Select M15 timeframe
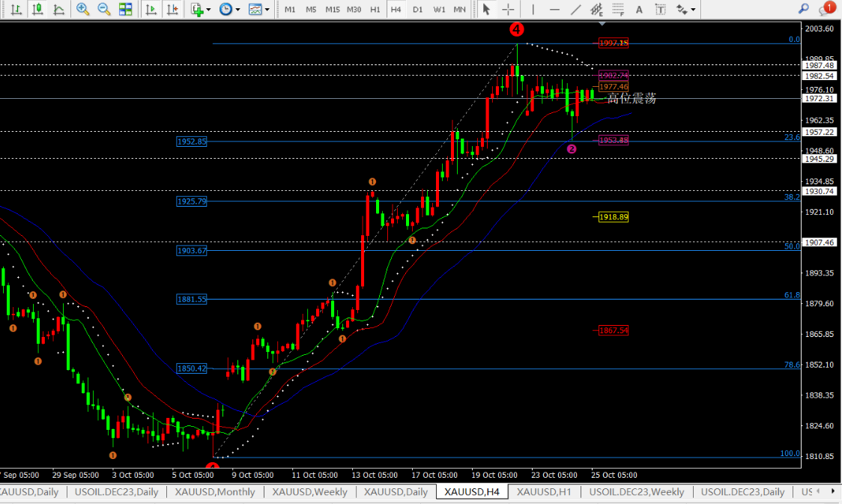 tap(333, 10)
